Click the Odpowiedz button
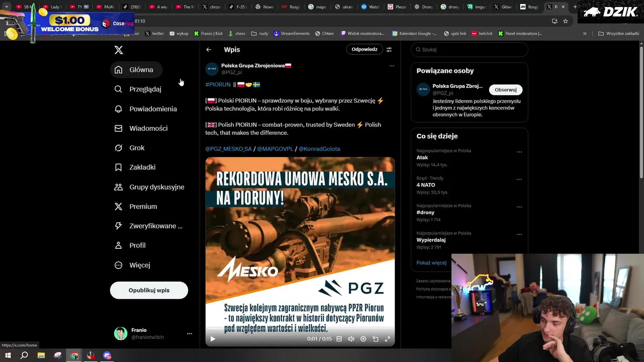 pos(364,49)
